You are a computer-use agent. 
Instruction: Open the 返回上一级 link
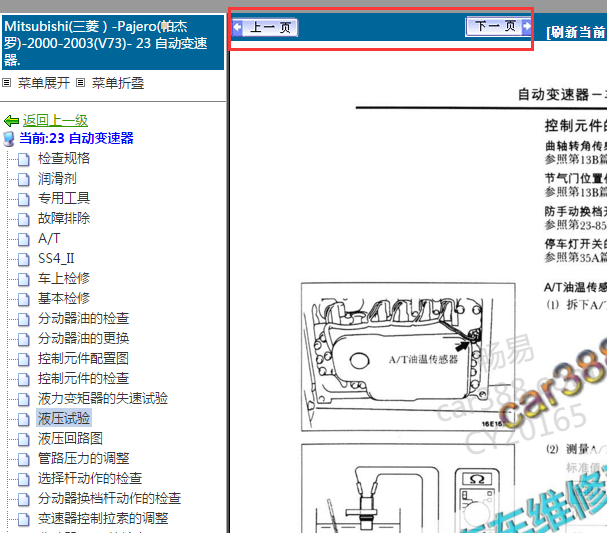pos(55,121)
